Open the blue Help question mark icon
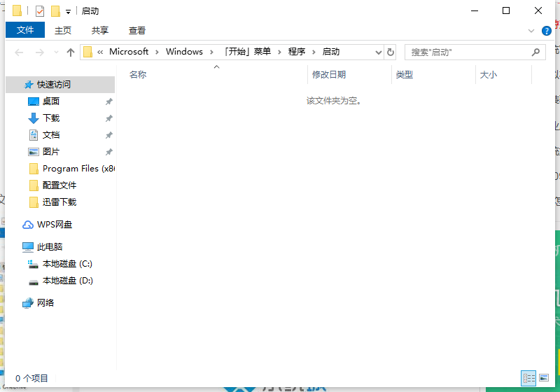The image size is (560, 392). tap(546, 31)
